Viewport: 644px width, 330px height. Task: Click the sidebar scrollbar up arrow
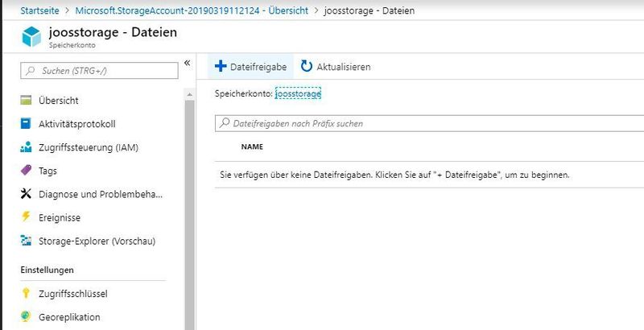[x=189, y=94]
